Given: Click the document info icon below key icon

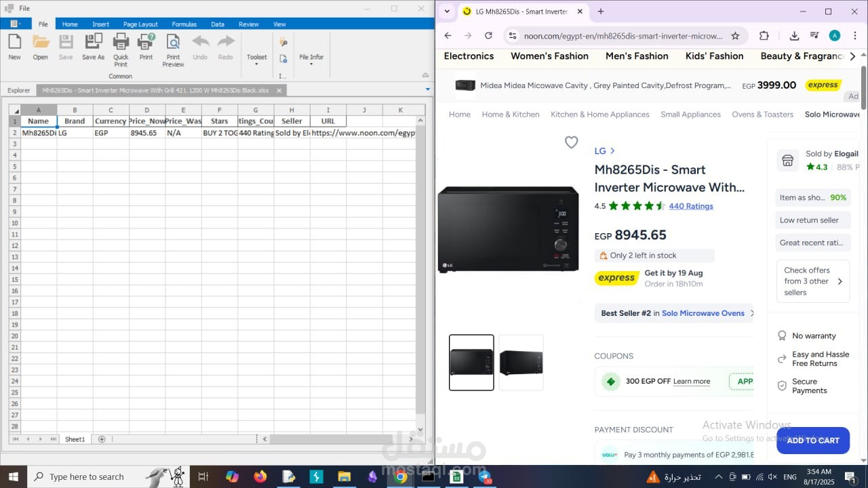Looking at the screenshot, I should point(283,59).
